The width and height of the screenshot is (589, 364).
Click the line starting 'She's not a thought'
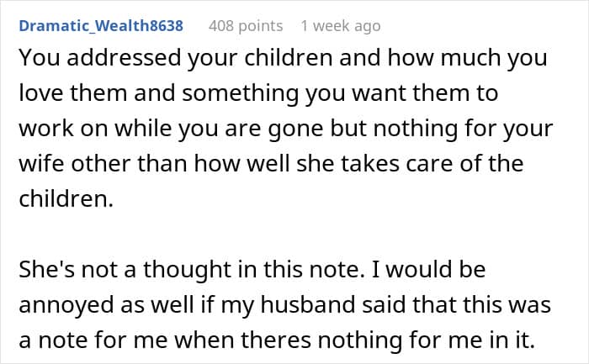pos(255,271)
